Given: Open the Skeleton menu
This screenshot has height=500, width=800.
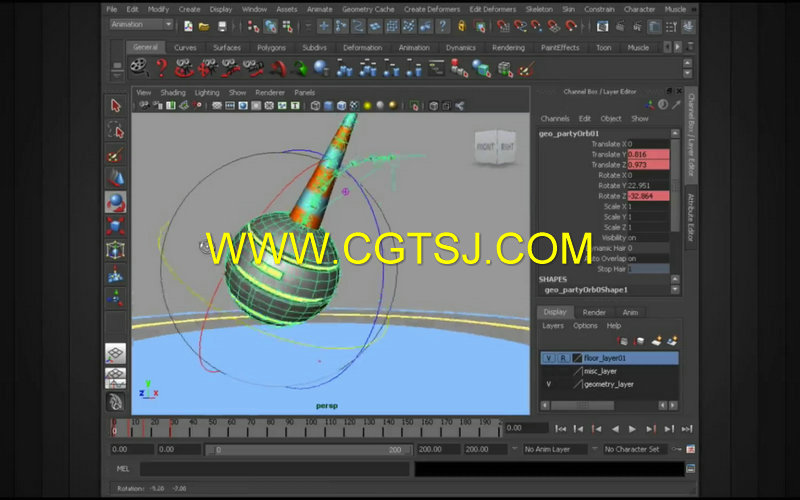Looking at the screenshot, I should [x=539, y=9].
